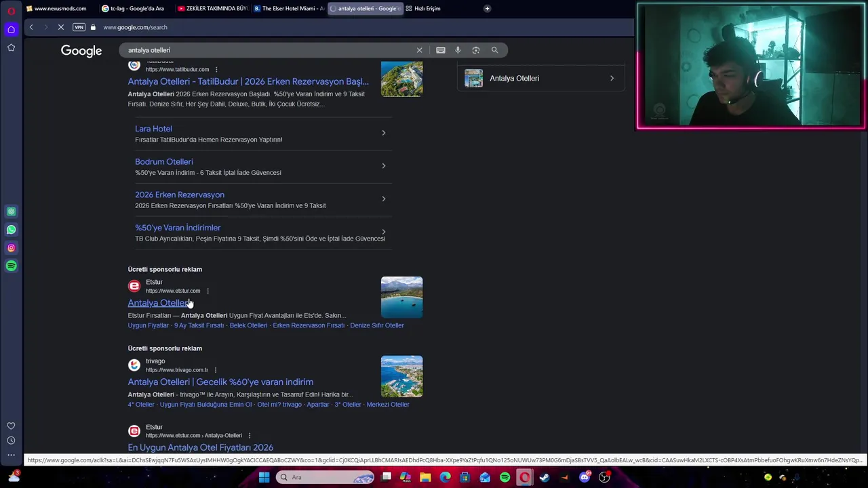Click the Opera sidebar home icon
868x488 pixels.
[11, 29]
